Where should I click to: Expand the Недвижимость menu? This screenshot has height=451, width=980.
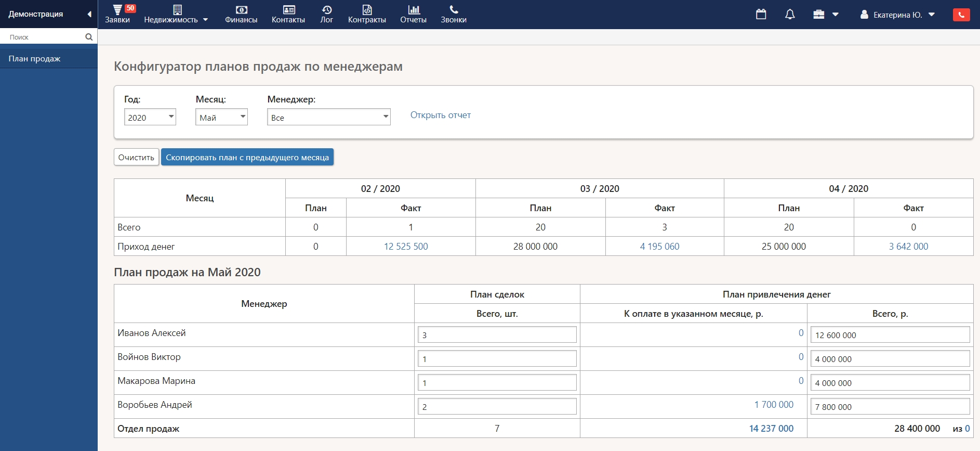click(176, 15)
